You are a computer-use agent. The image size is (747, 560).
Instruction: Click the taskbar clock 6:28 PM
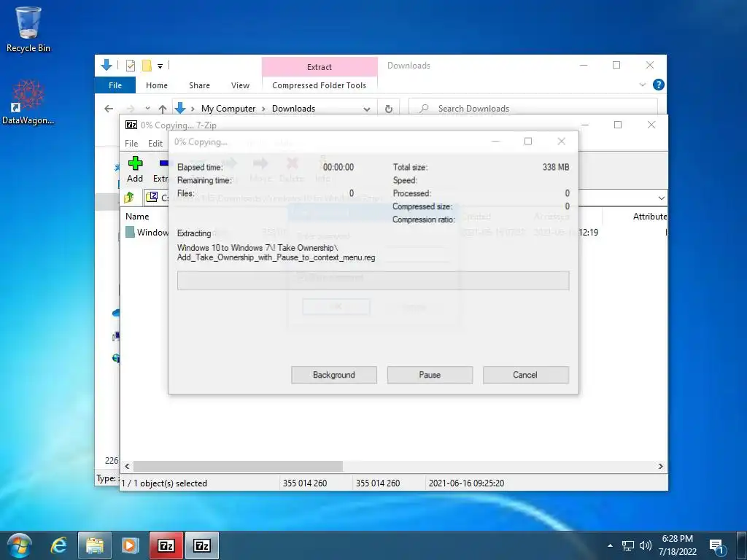678,539
